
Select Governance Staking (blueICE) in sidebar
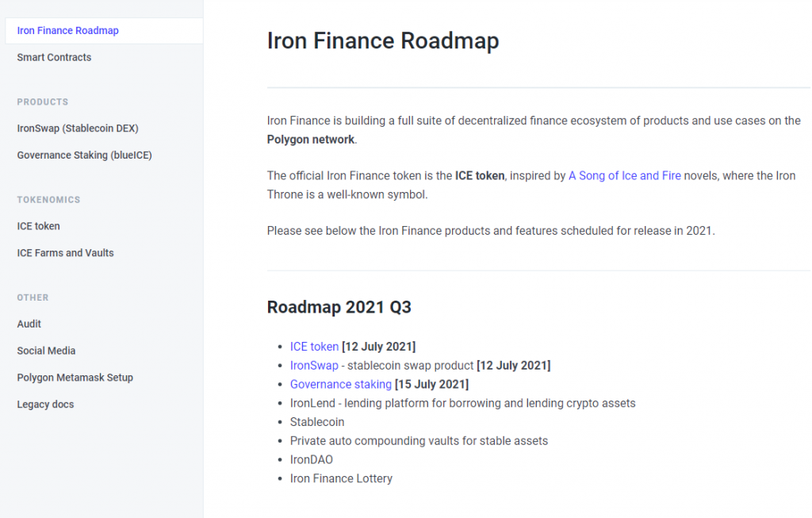click(x=84, y=155)
